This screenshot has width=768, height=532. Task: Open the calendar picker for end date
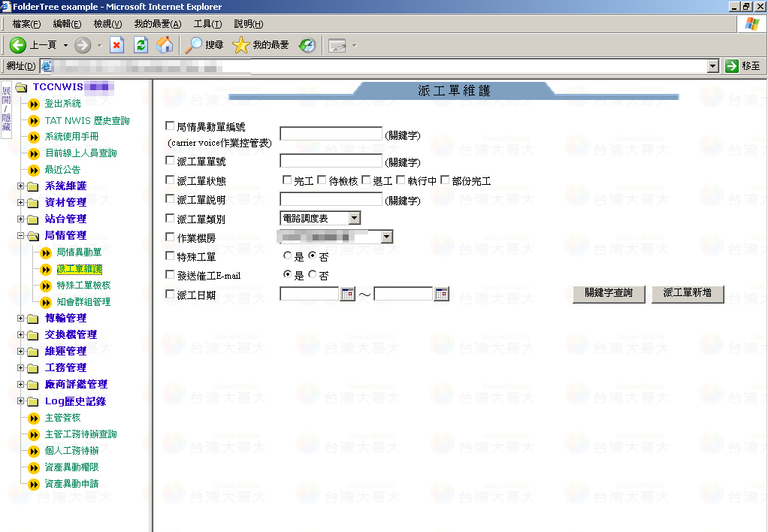(x=441, y=295)
